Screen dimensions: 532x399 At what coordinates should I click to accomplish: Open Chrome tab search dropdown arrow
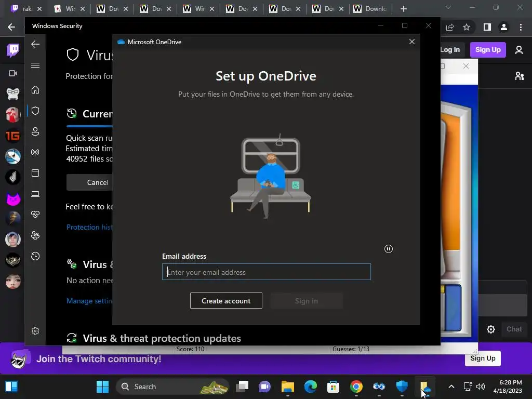(x=448, y=7)
